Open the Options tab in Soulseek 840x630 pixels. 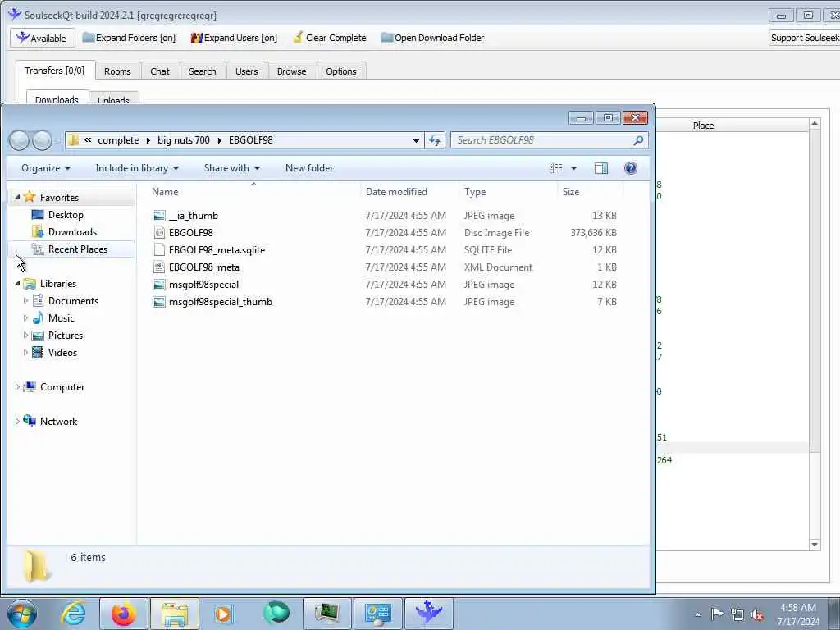pos(340,71)
